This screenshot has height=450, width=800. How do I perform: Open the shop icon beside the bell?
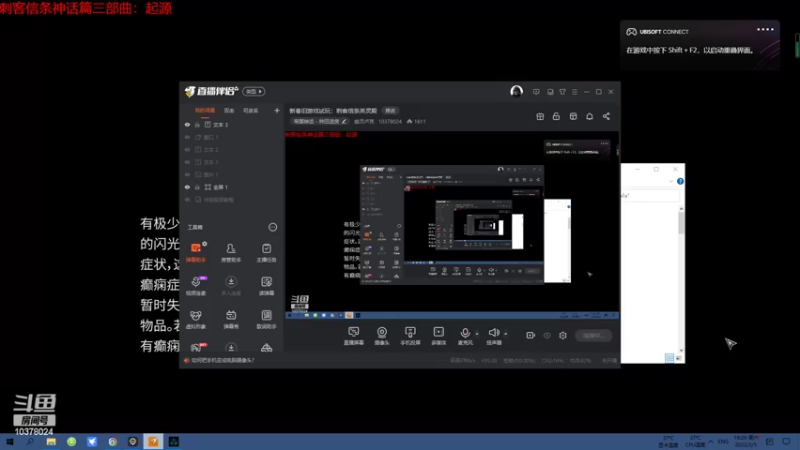click(x=573, y=116)
